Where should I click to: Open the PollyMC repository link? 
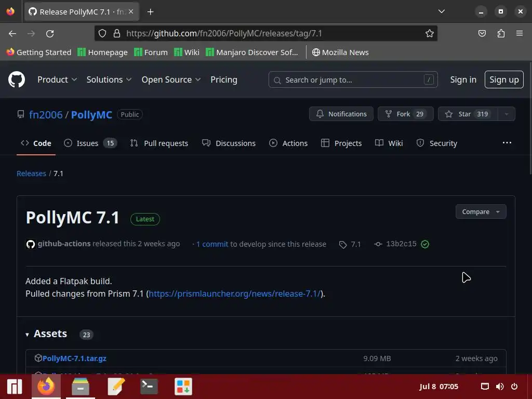[x=91, y=115]
